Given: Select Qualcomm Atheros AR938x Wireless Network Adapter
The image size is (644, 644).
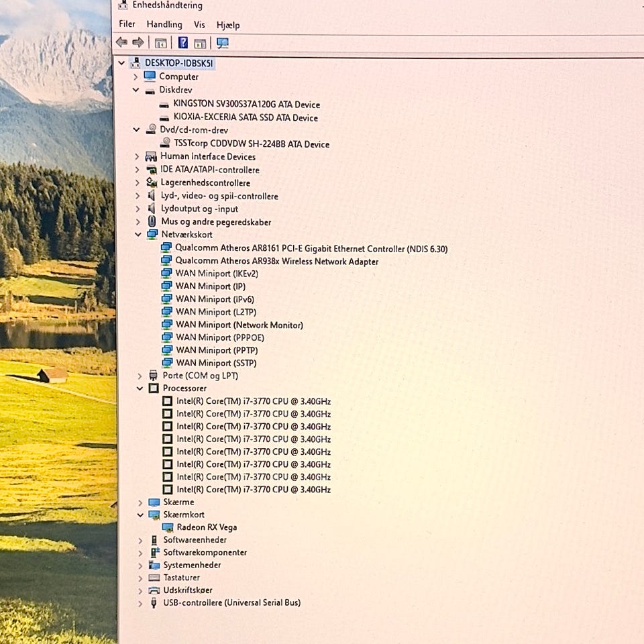Looking at the screenshot, I should [x=277, y=261].
